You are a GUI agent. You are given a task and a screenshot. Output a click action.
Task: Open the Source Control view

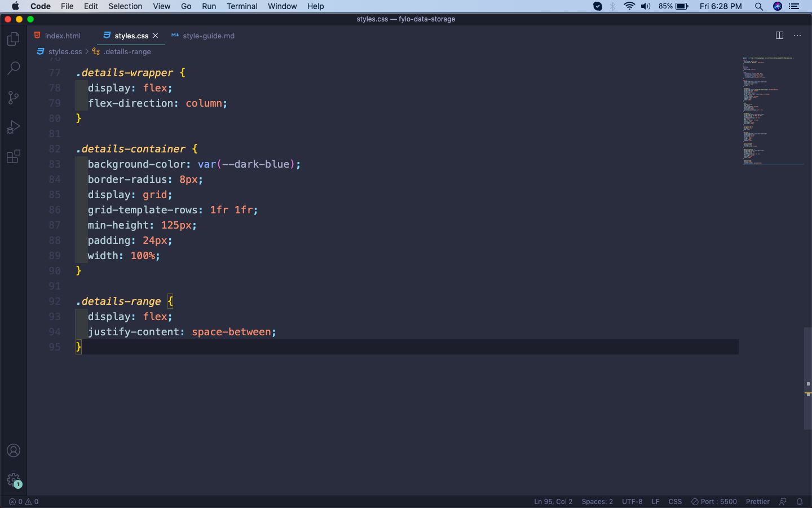coord(14,98)
